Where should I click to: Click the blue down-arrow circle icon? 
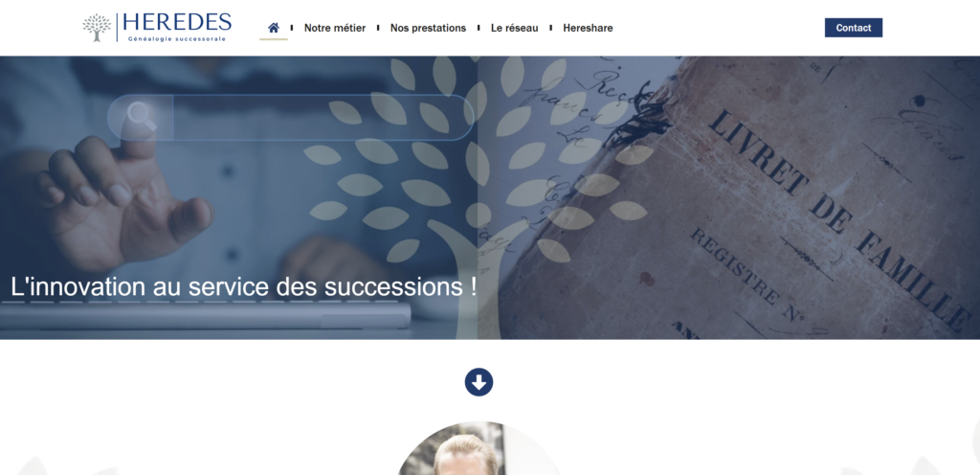[479, 382]
